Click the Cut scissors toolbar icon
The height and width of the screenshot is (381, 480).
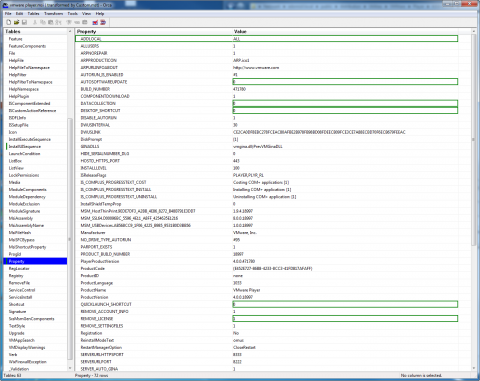[35, 22]
